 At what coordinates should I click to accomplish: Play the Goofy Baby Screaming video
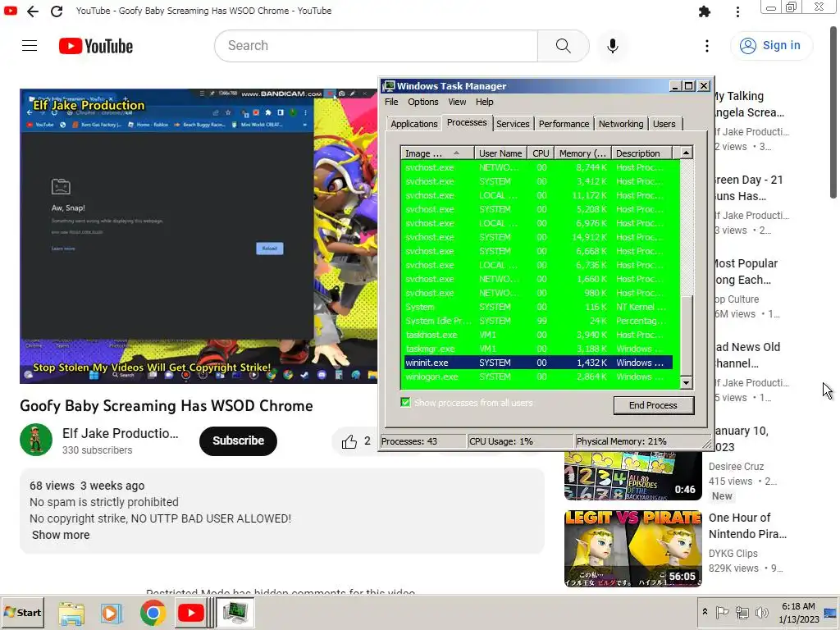point(199,235)
